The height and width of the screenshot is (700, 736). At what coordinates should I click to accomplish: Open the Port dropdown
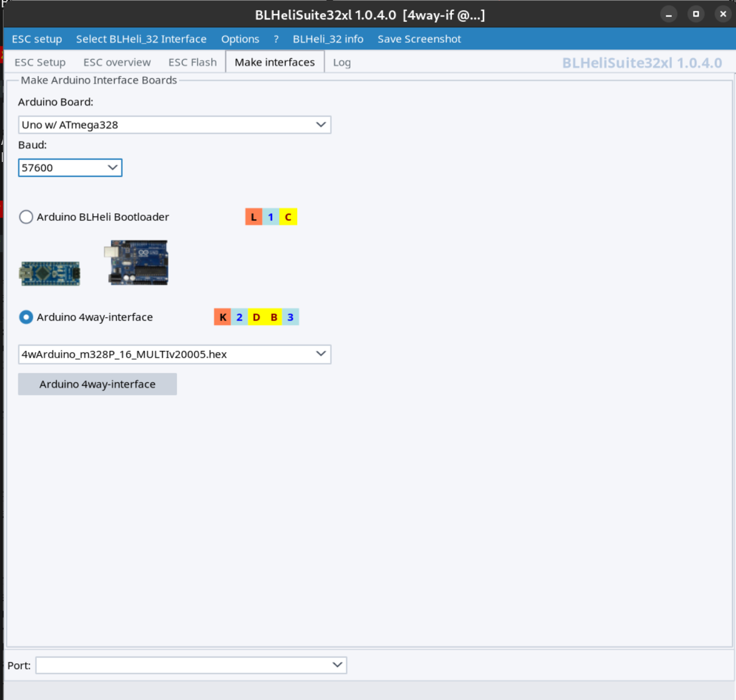tap(191, 665)
